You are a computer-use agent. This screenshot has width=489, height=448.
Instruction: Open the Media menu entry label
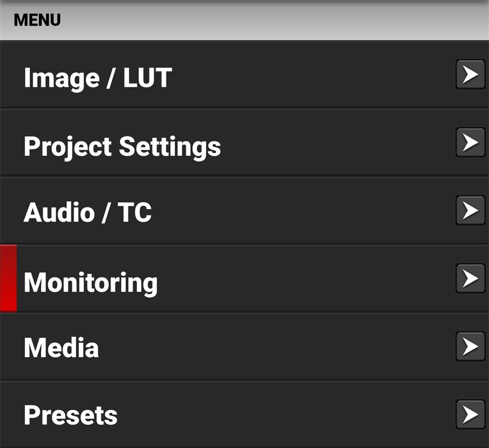62,348
